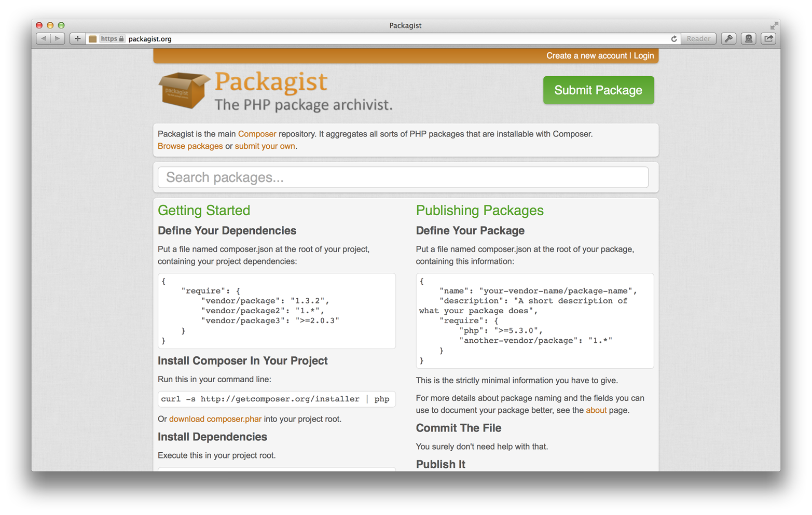The width and height of the screenshot is (812, 515).
Task: Open Create a new account
Action: tap(586, 55)
